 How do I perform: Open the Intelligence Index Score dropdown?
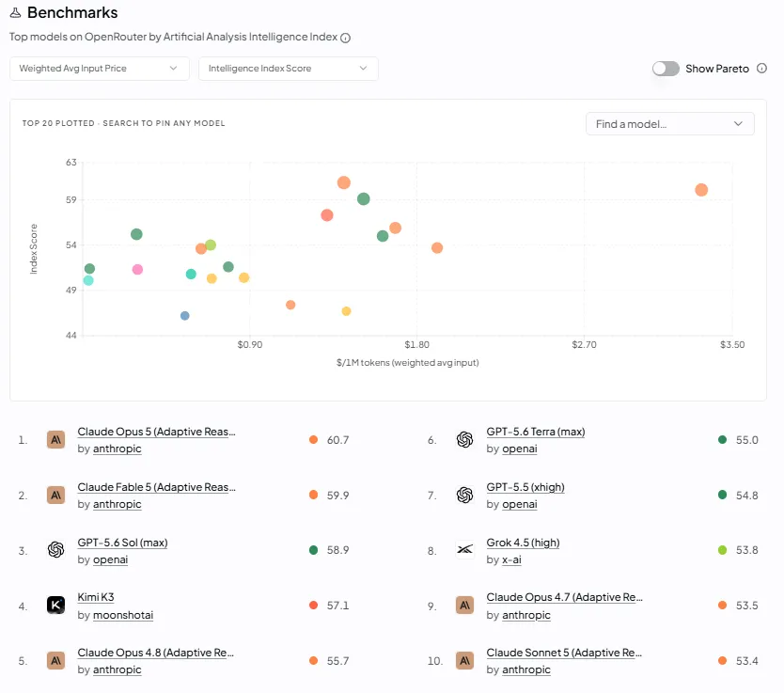289,69
